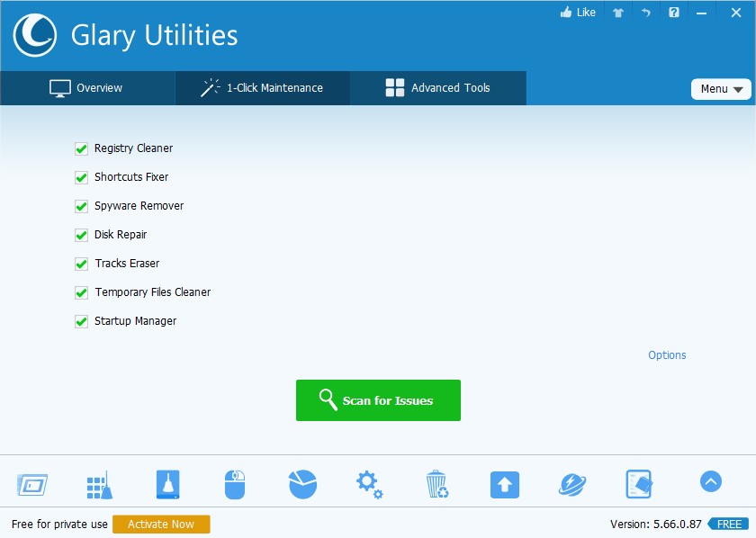Open the Disk Cleaner broom icon
The width and height of the screenshot is (756, 538).
click(x=98, y=485)
